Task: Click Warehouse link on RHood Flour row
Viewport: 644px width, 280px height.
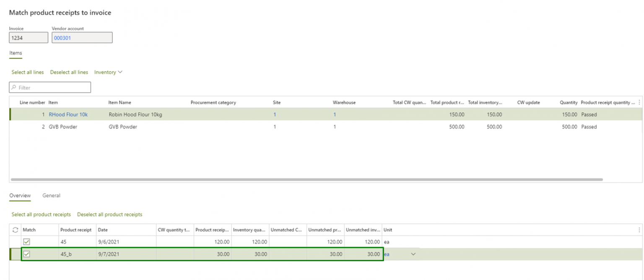Action: tap(335, 115)
